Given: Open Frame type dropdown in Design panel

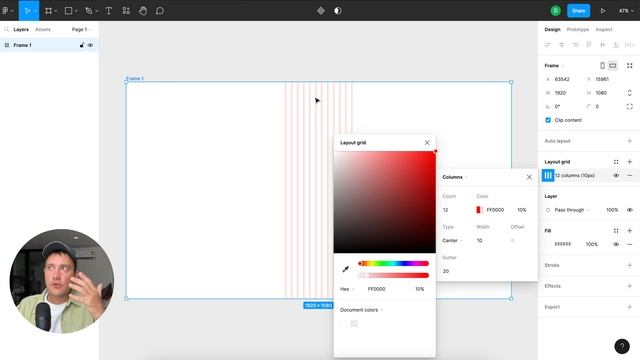Looking at the screenshot, I should (554, 65).
